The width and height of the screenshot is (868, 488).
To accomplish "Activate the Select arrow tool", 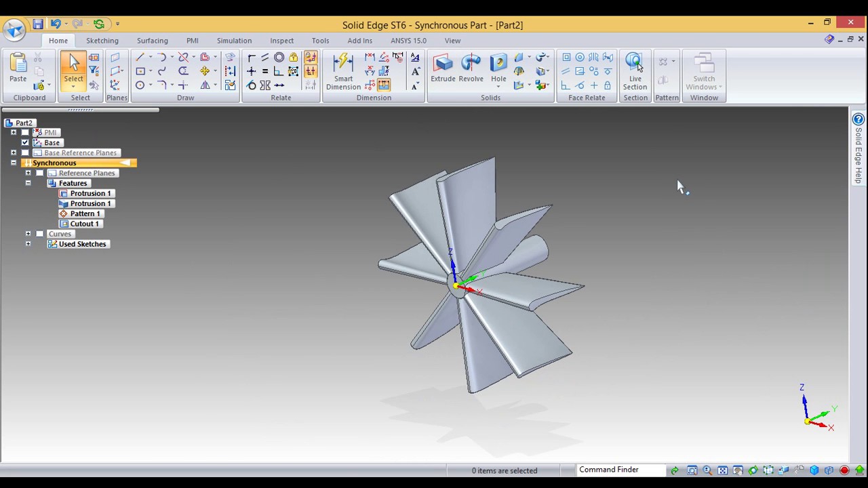I will click(73, 63).
